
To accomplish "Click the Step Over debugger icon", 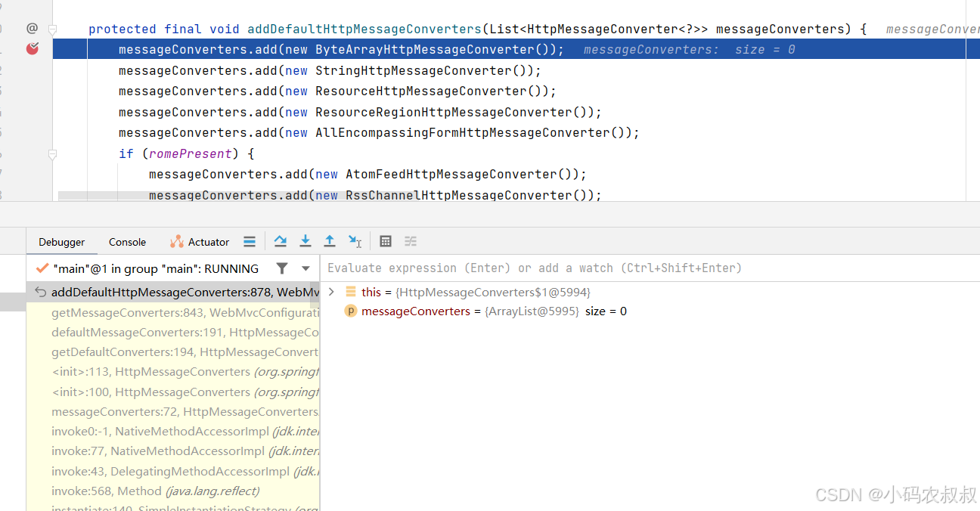I will [281, 241].
